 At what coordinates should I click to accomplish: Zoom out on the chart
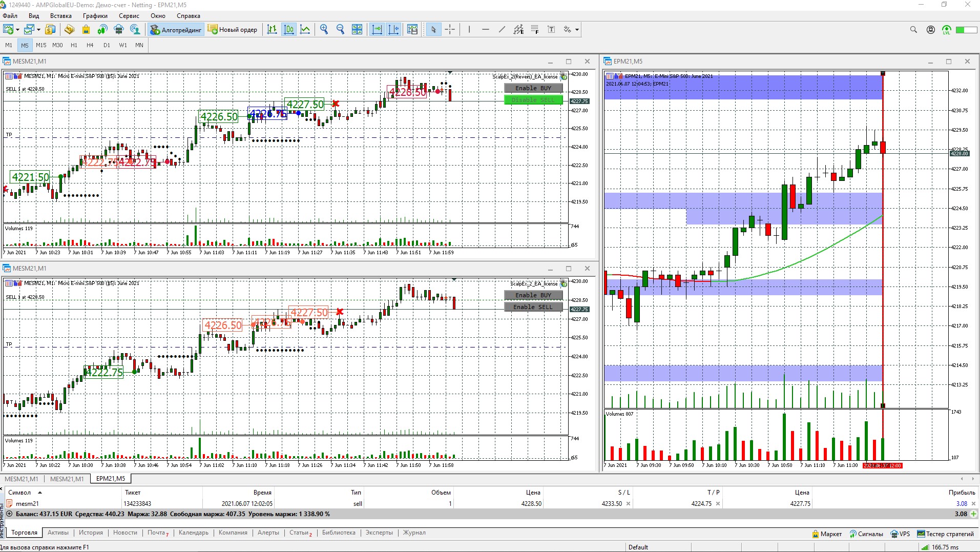coord(340,30)
